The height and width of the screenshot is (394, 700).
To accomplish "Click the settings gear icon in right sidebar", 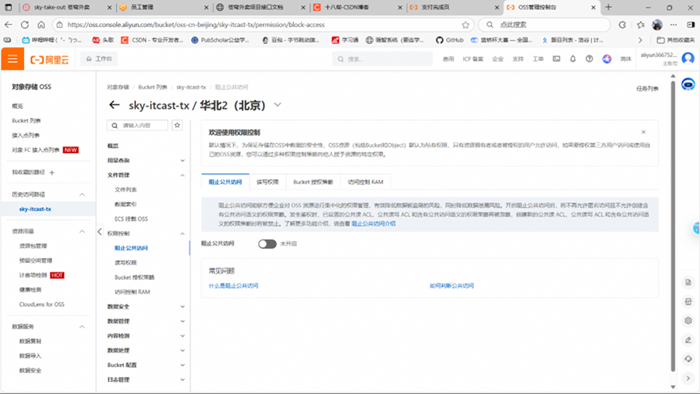I will [x=688, y=320].
